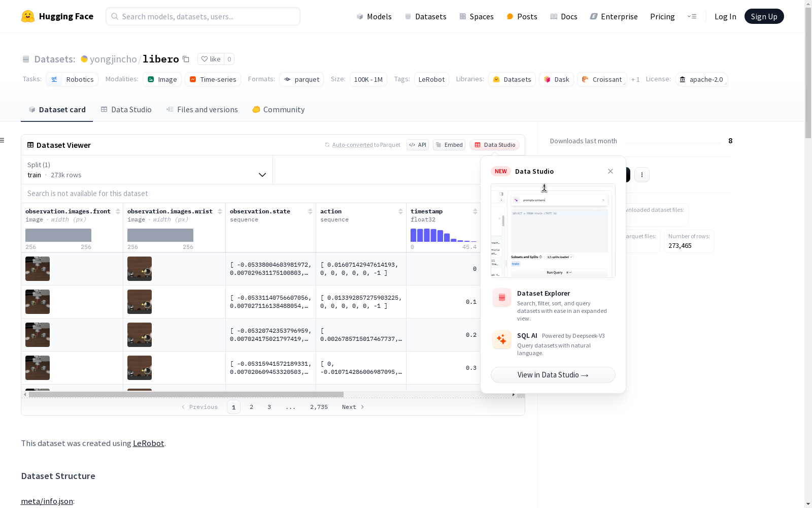
Task: Click the timestamp histogram bars
Action: 443,235
